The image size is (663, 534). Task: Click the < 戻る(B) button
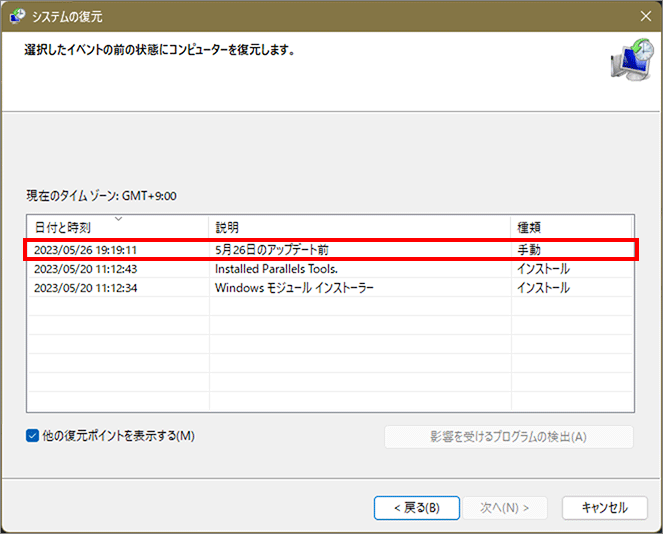click(416, 507)
